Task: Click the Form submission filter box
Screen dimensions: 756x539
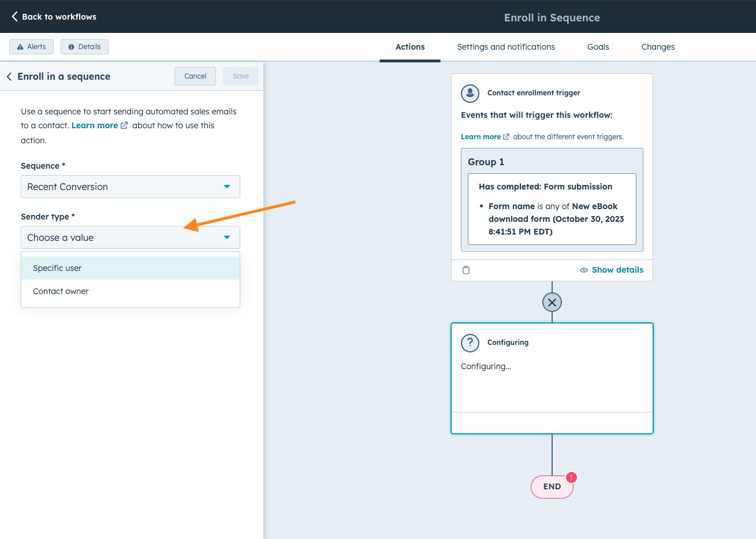Action: coord(552,209)
